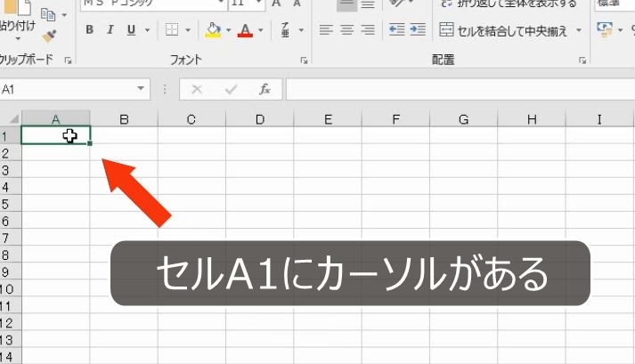Open Font group dialog launcher
This screenshot has height=364, width=635.
coord(304,61)
